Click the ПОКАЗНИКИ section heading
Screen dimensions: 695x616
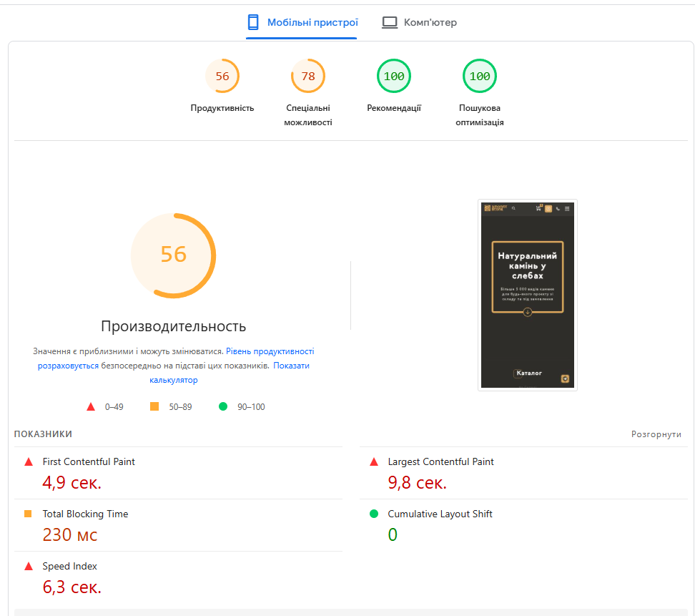tap(43, 434)
